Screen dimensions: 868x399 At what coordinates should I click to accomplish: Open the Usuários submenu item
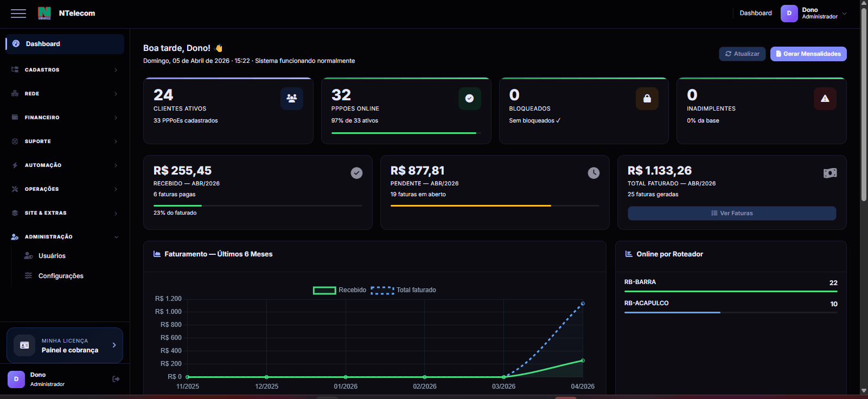point(52,256)
